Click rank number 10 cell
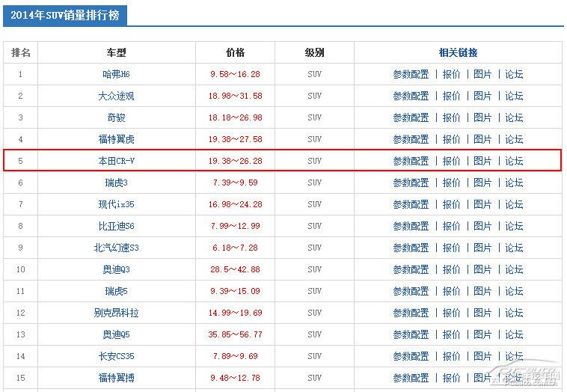 click(21, 269)
